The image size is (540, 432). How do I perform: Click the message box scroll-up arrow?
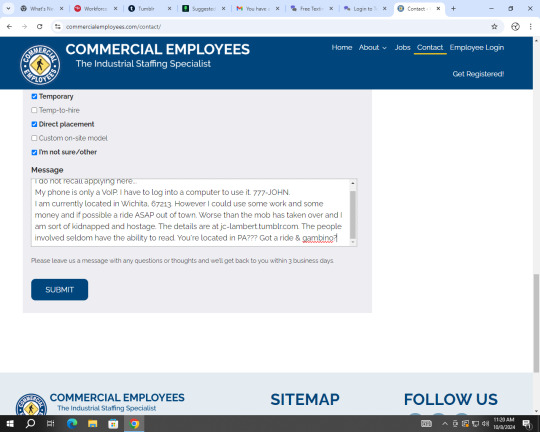pos(353,183)
